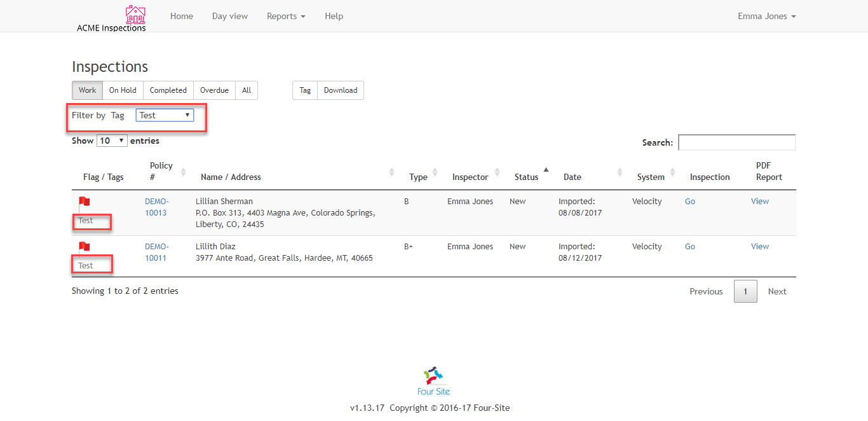Sort table by Name / Address column
The height and width of the screenshot is (421, 868).
click(392, 172)
